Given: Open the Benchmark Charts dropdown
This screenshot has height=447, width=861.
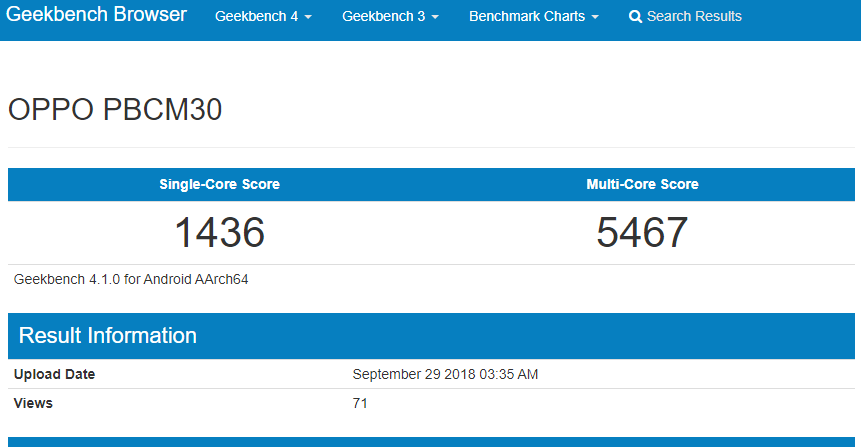Looking at the screenshot, I should 534,16.
